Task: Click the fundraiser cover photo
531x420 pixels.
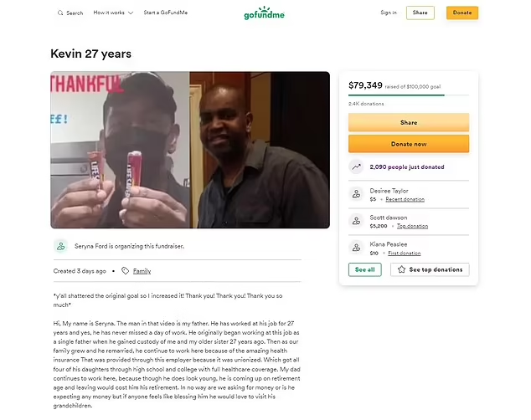Action: (190, 150)
